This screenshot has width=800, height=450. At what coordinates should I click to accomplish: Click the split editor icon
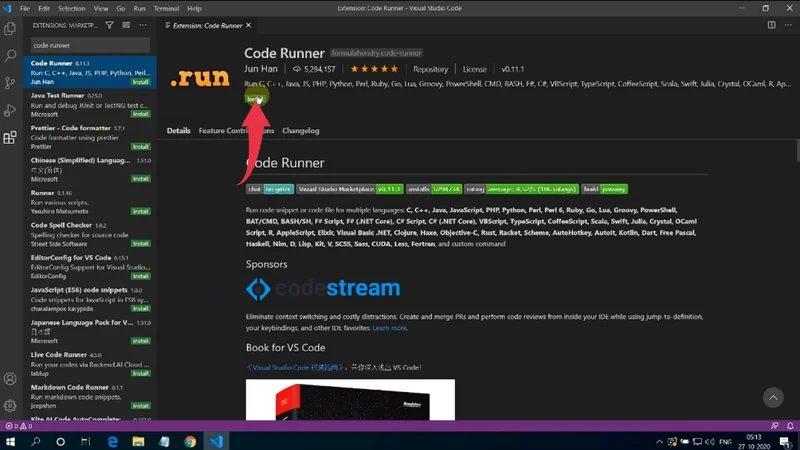coord(771,25)
